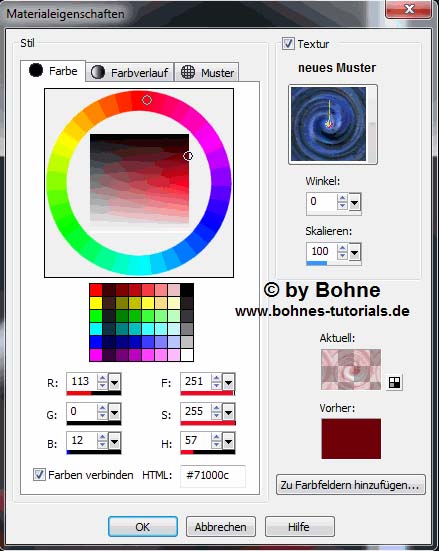Open the F value dropdown arrow
The image size is (439, 551).
coord(229,382)
